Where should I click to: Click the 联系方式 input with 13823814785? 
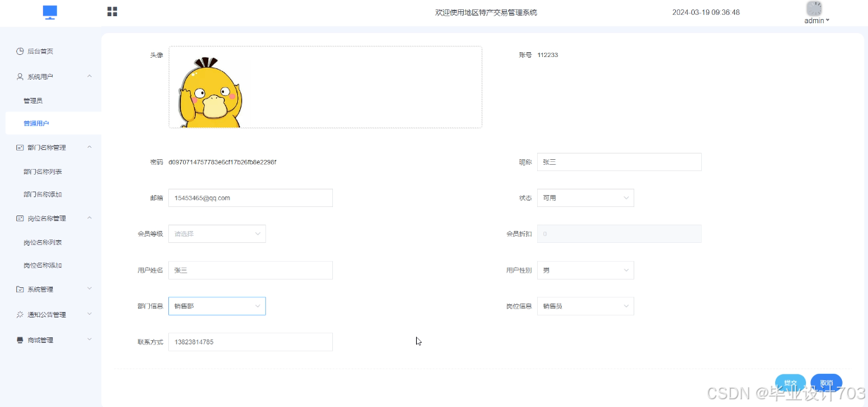pos(251,342)
